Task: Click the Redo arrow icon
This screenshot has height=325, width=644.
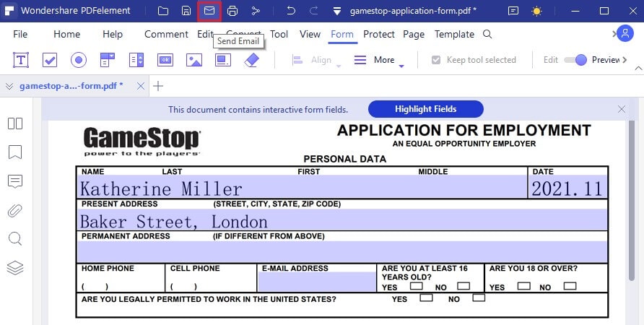Action: click(x=314, y=11)
